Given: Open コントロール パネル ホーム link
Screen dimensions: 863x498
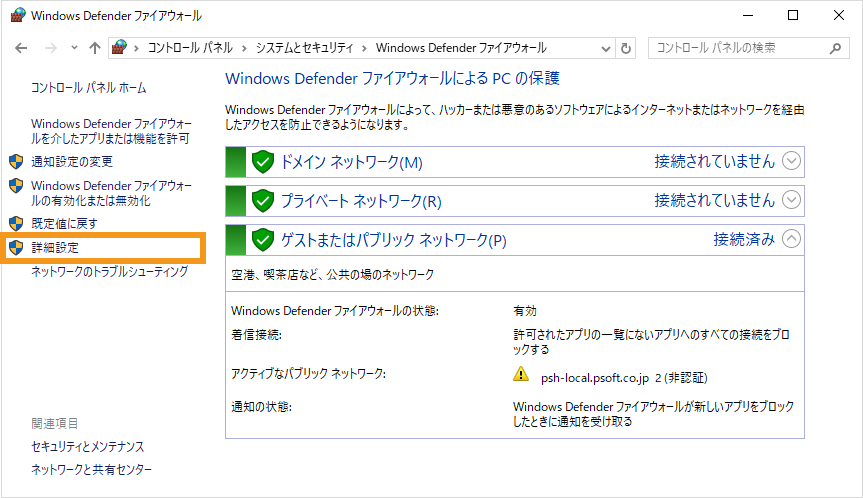Looking at the screenshot, I should click(88, 88).
